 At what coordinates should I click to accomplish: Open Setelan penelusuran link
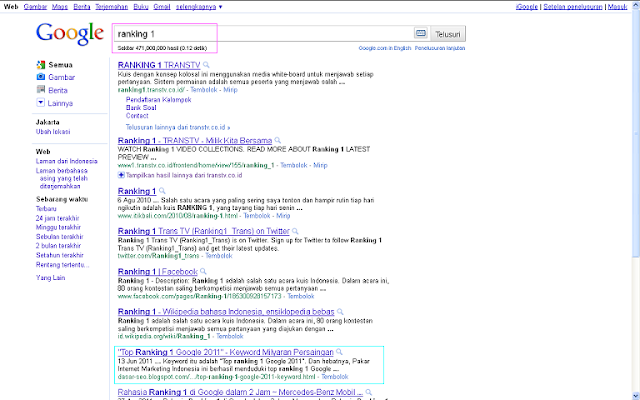(x=573, y=7)
